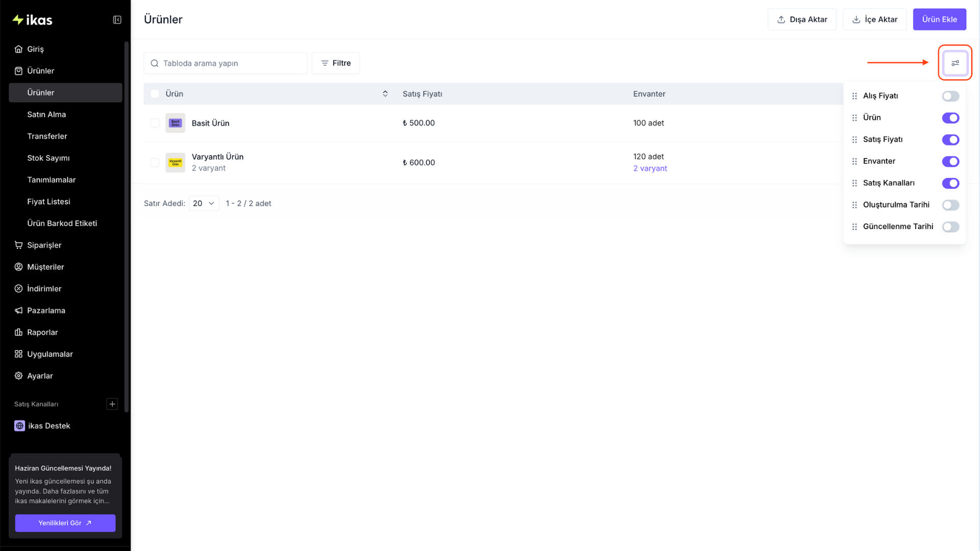Check the Basit Ürün row checkbox
The height and width of the screenshot is (551, 980).
tap(155, 123)
